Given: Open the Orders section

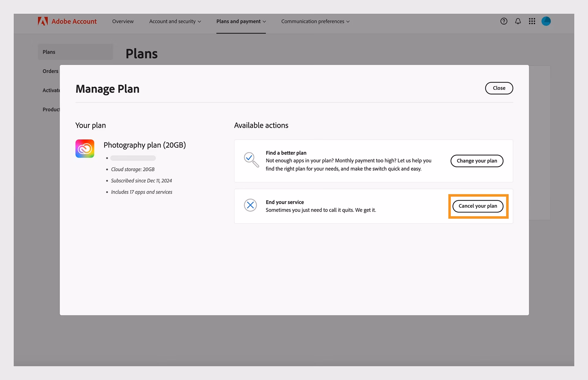Looking at the screenshot, I should (50, 71).
